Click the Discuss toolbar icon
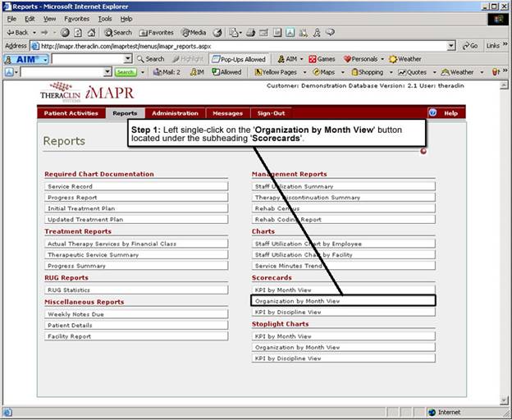The height and width of the screenshot is (420, 512). click(277, 32)
